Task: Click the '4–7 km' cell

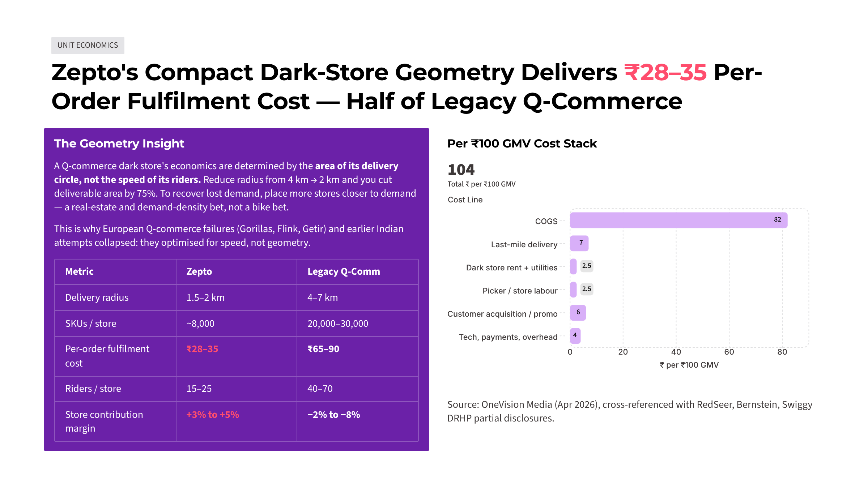Action: click(323, 297)
